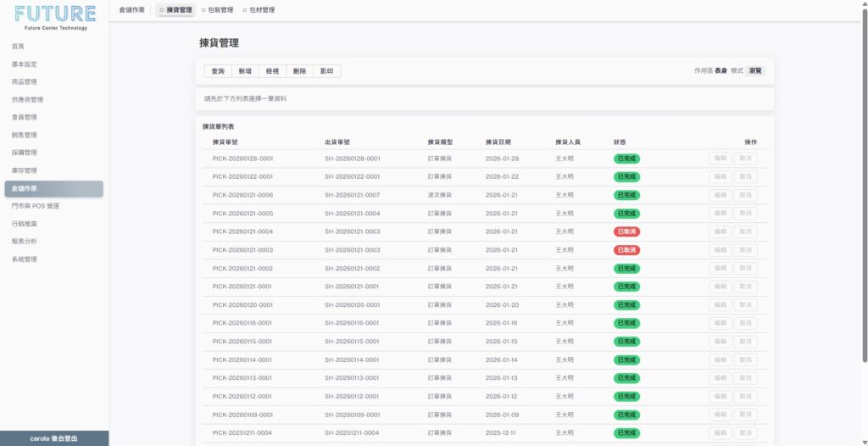Viewport: 868px width, 446px height.
Task: Select row PICK-20260113-0001
Action: point(484,378)
